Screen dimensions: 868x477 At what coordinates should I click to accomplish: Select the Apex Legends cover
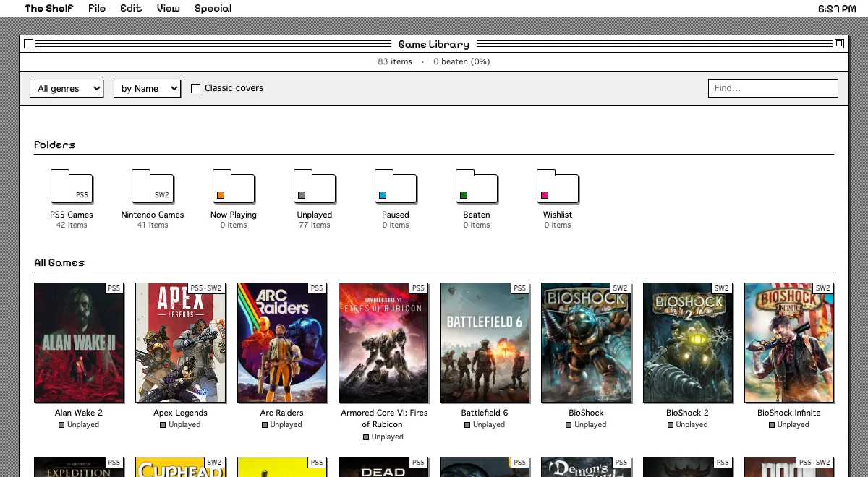[x=180, y=343]
